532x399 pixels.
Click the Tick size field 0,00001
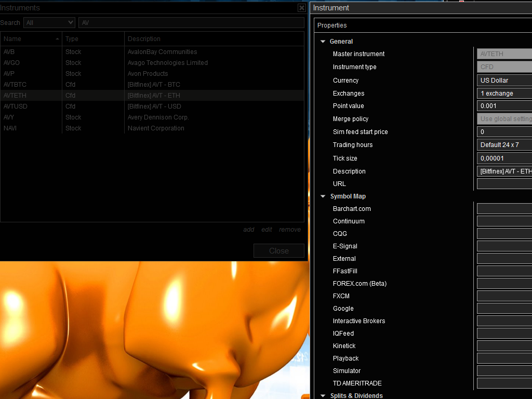pyautogui.click(x=504, y=158)
